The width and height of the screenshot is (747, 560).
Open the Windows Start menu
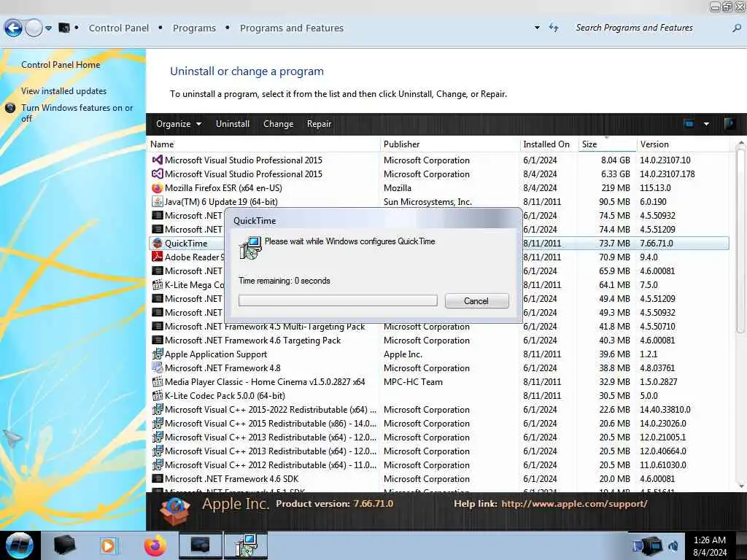20,545
